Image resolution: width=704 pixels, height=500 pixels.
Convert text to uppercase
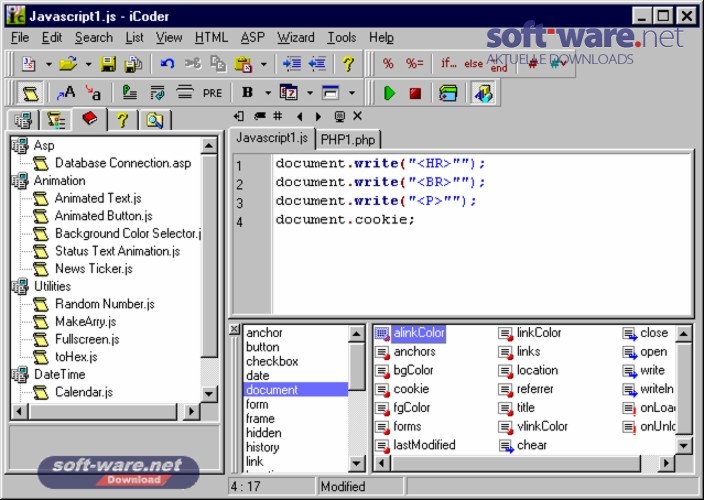click(66, 93)
